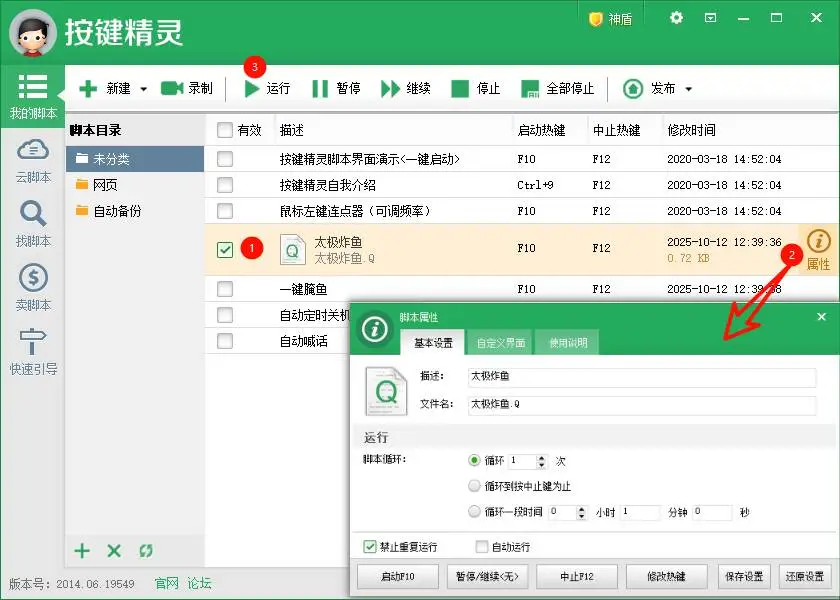Expand the 发布 dropdown menu
Viewport: 840px width, 600px height.
pos(690,88)
